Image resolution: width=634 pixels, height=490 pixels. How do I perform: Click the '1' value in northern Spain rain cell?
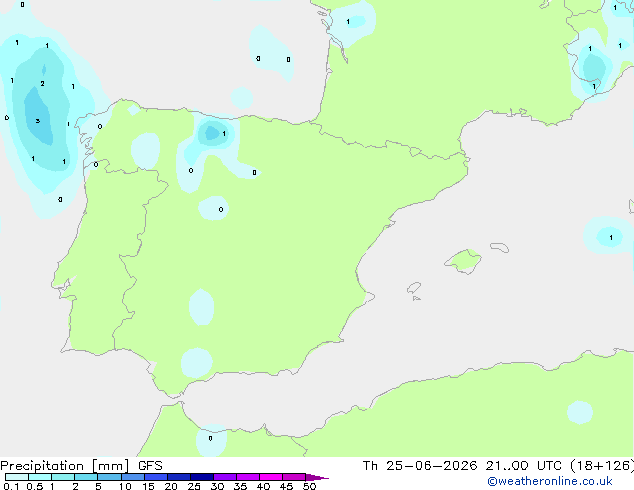[x=224, y=133]
